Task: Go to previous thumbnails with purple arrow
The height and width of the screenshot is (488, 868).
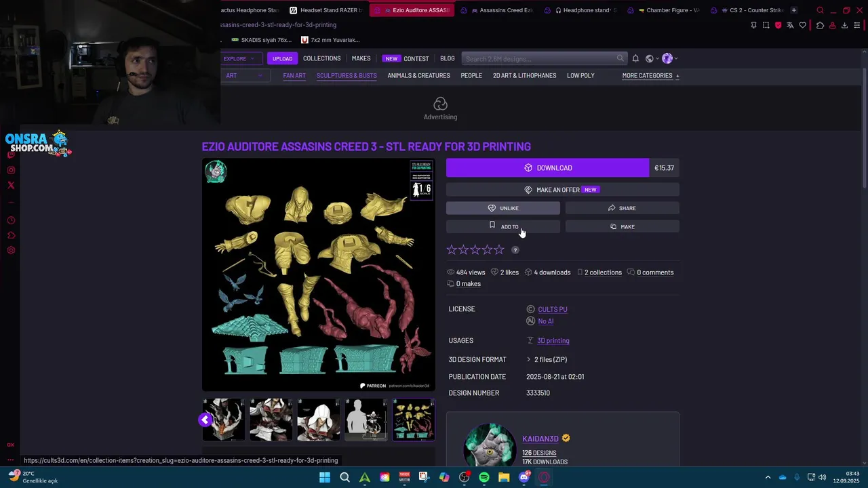Action: tap(205, 420)
